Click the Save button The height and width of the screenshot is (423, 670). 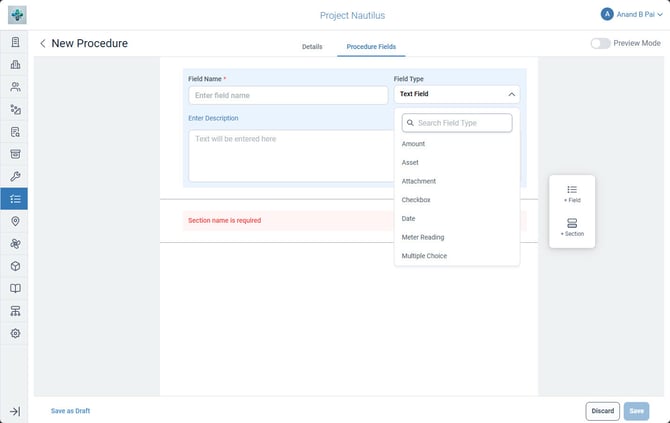tap(636, 411)
